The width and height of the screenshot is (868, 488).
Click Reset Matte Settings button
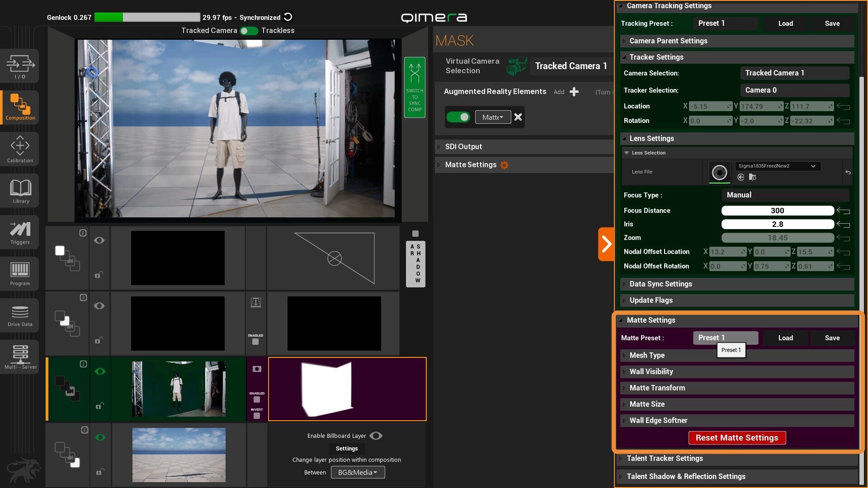[x=737, y=437]
